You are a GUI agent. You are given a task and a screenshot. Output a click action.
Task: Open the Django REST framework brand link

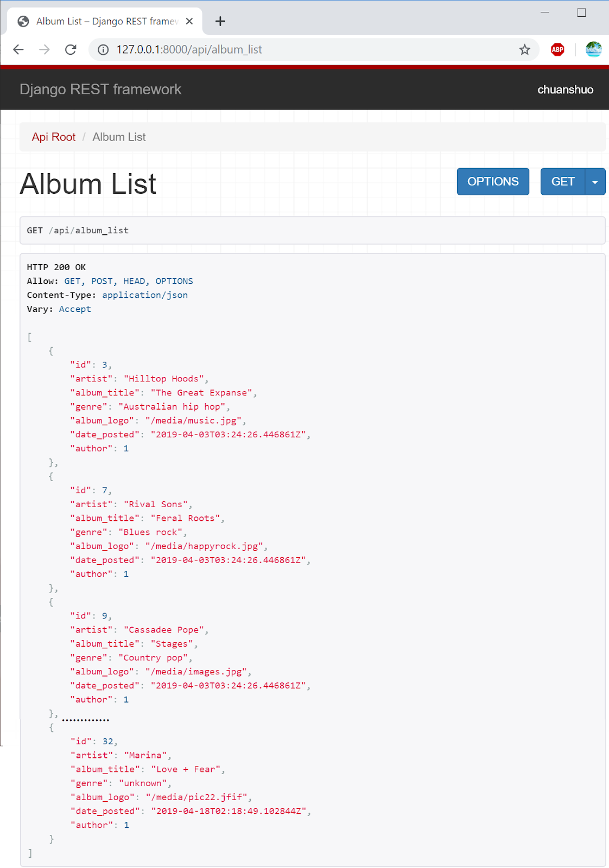100,90
